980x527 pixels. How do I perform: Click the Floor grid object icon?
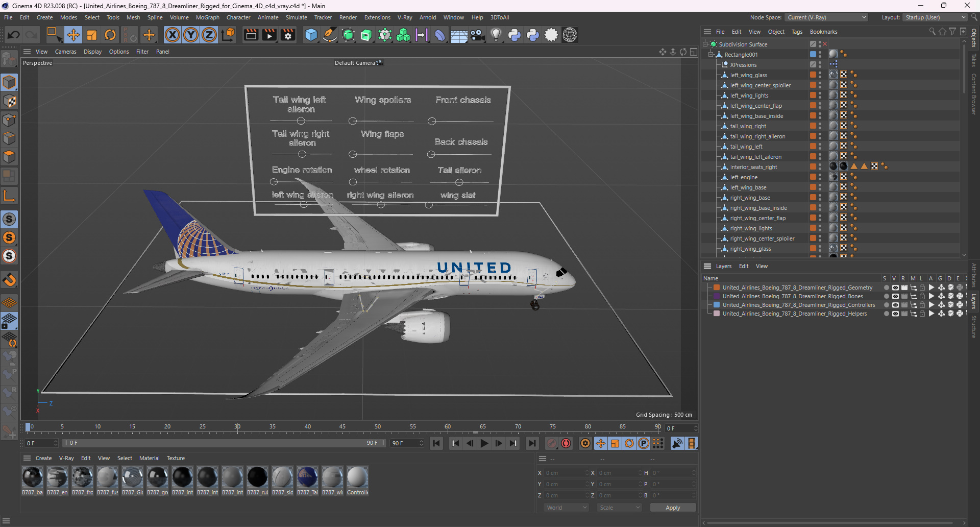point(459,35)
